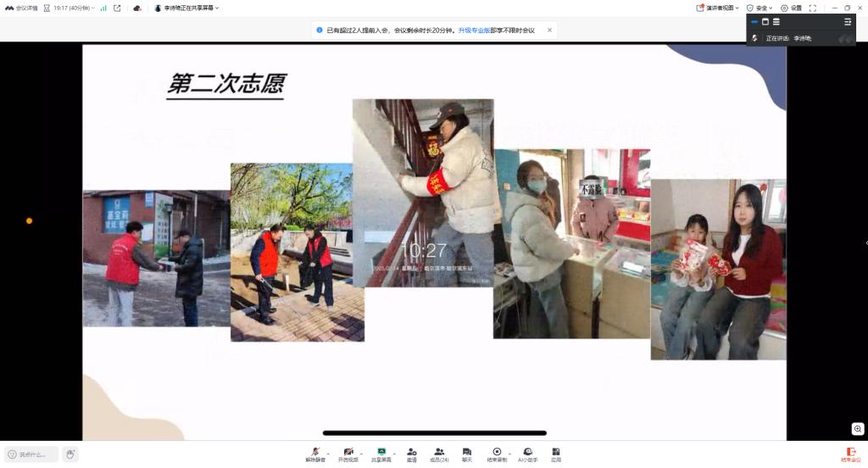Turn on the camera (开启视频)
868x468 pixels.
348,454
